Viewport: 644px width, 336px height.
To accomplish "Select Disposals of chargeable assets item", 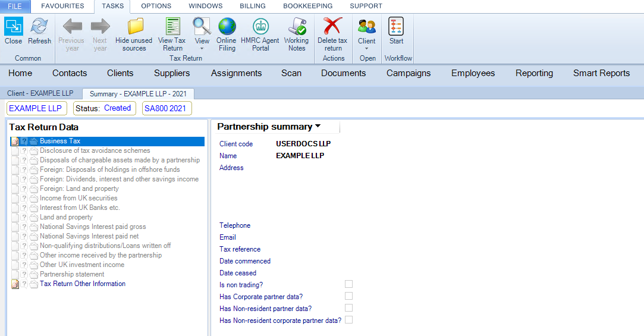I will tap(120, 160).
